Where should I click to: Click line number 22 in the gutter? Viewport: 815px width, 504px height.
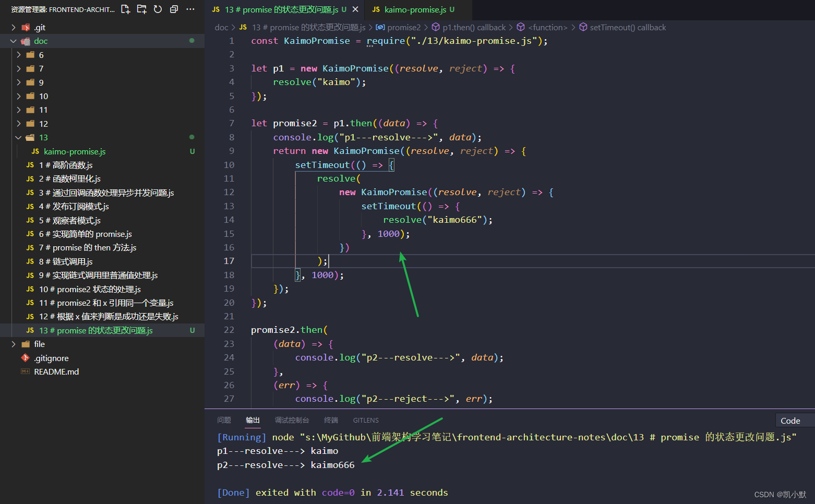229,330
